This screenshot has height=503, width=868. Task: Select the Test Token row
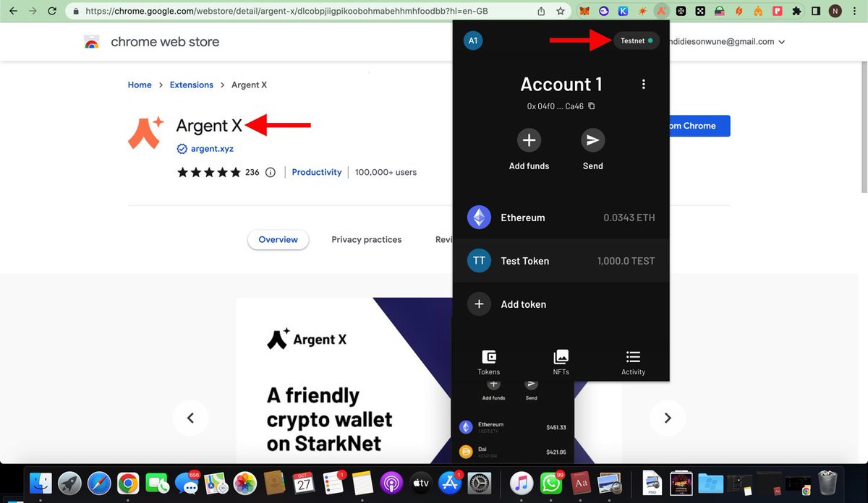pos(561,261)
